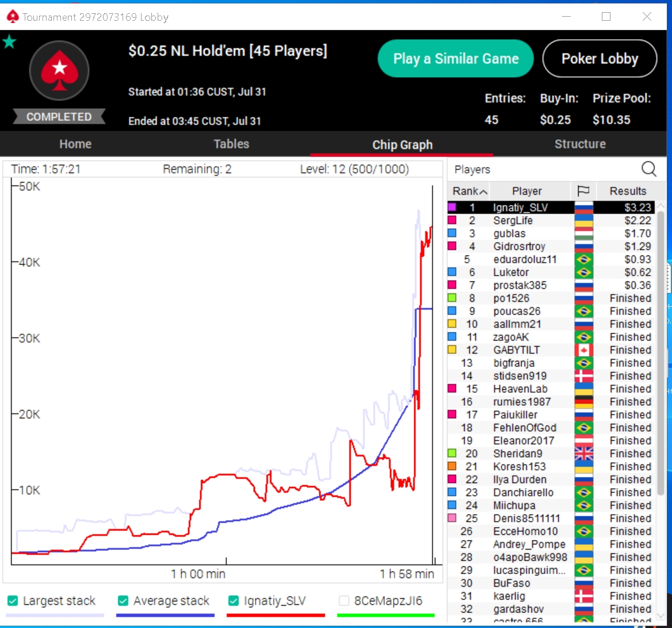Click the flag next to Andrey_Pompe
Screen dimensions: 672x628
click(x=584, y=544)
